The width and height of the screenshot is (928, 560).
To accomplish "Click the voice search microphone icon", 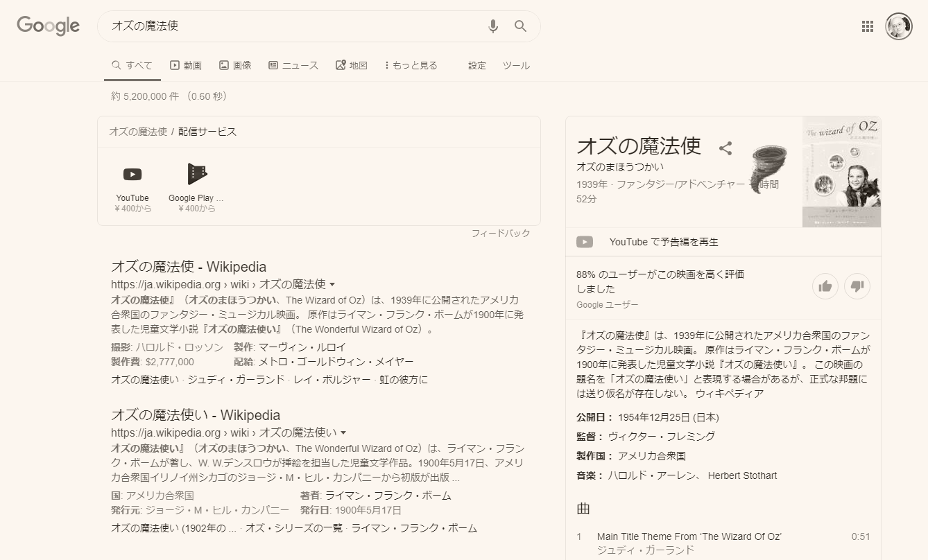I will 493,26.
